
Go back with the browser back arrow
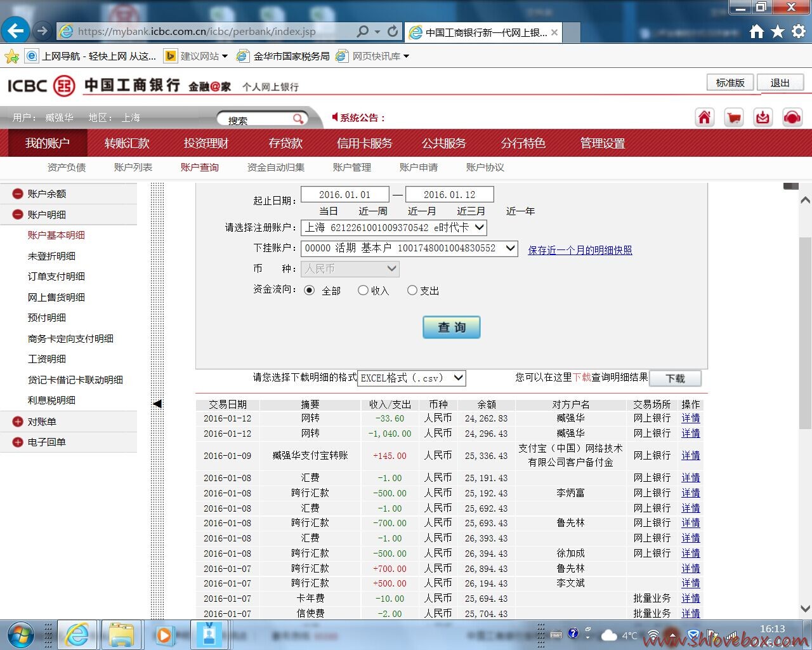click(15, 30)
